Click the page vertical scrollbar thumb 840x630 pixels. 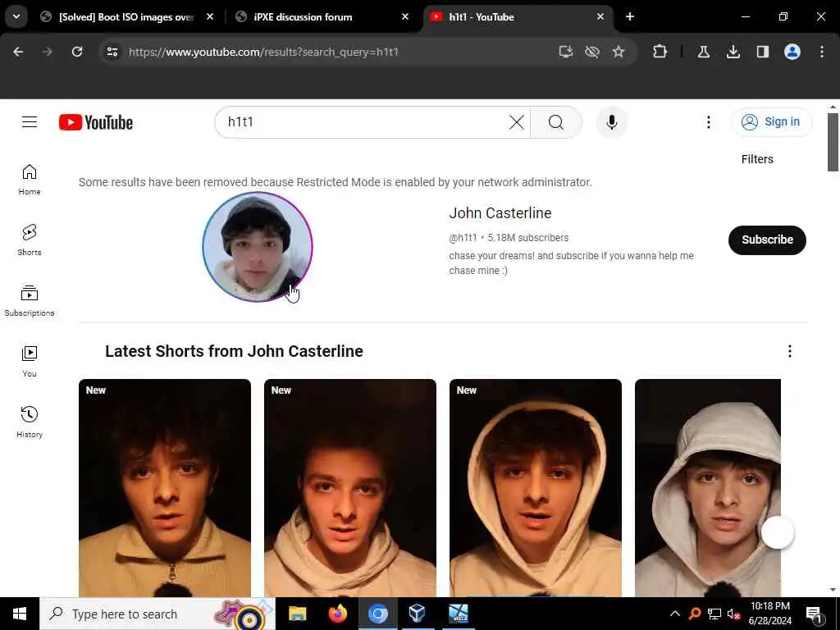click(833, 143)
